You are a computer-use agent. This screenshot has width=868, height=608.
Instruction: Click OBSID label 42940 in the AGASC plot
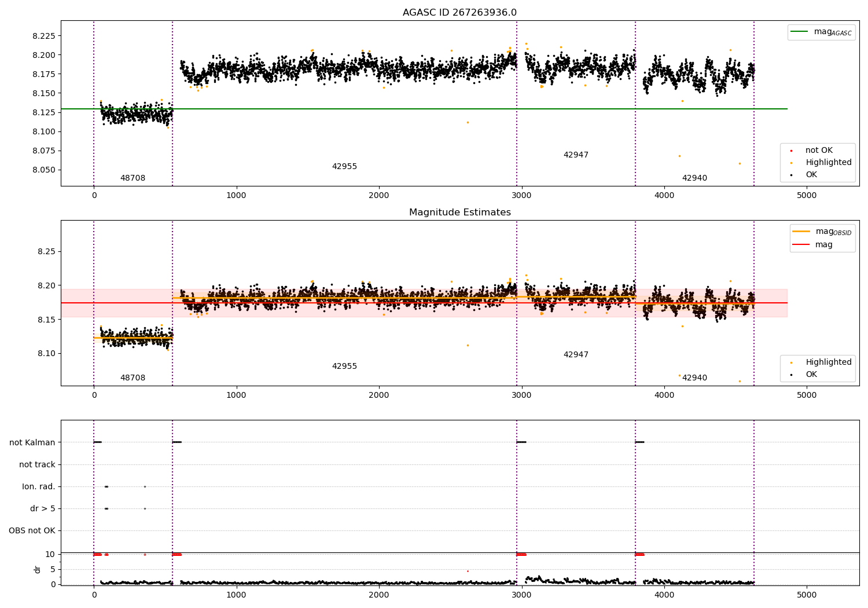click(694, 178)
